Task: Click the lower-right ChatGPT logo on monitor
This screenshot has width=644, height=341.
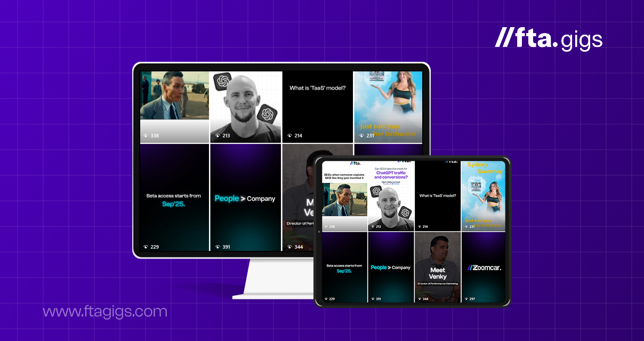Action: point(267,113)
